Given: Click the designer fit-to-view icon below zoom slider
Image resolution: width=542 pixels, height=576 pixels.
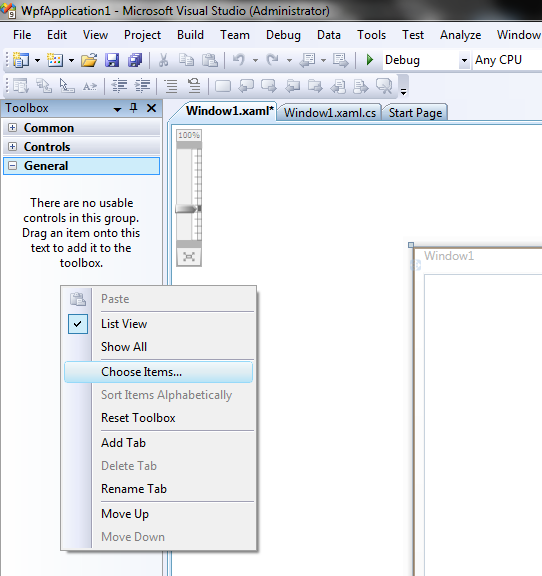Looking at the screenshot, I should 189,257.
